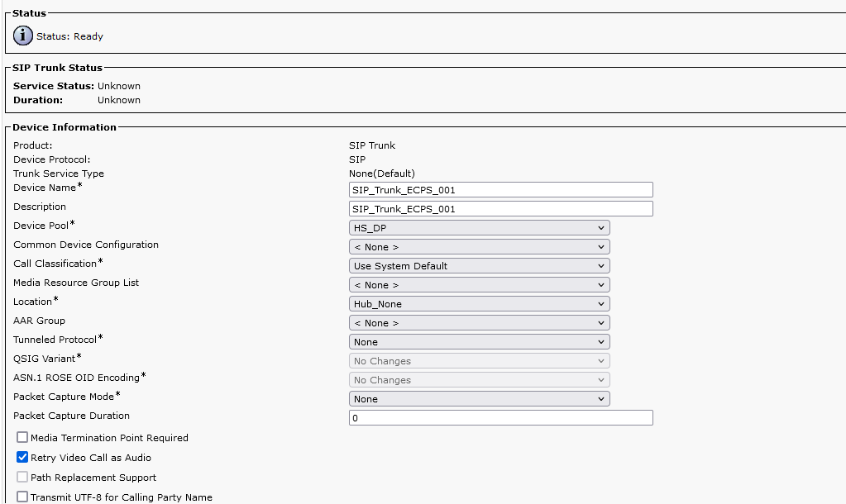Screen dimensions: 846x504
Task: Open the Tunneled Protocol dropdown
Action: [479, 342]
